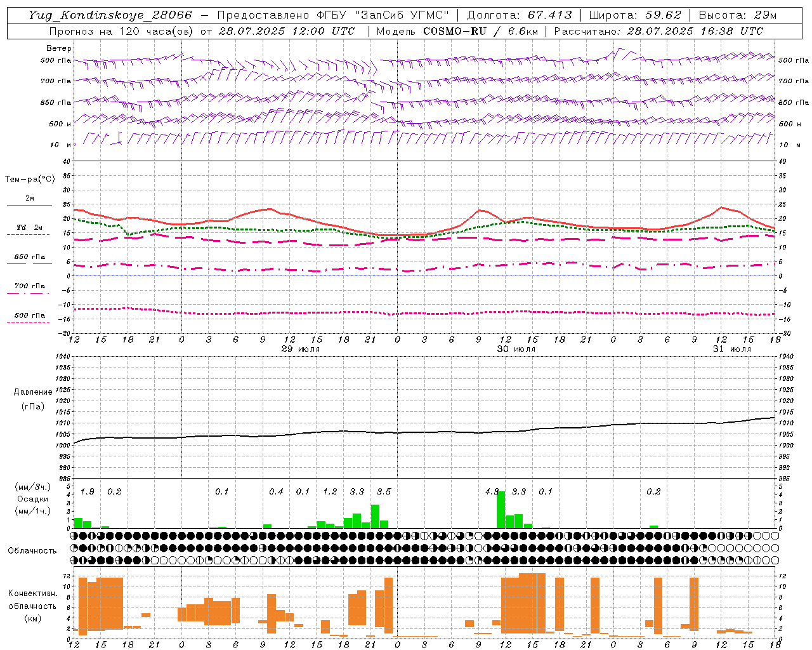Click the (гПа) unit under Давление
812x650 pixels.
[33, 407]
